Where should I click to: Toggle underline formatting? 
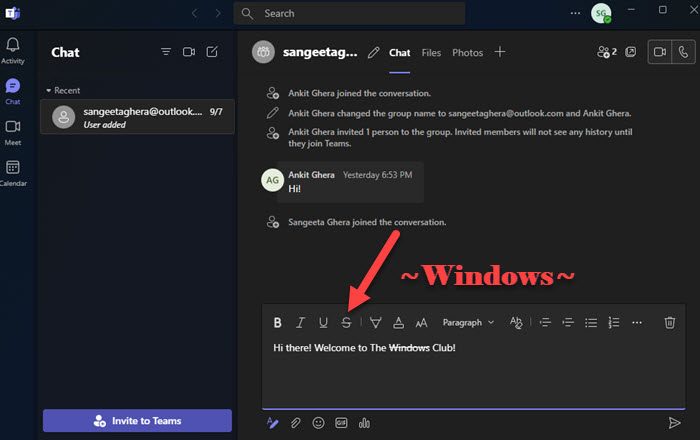pos(323,322)
